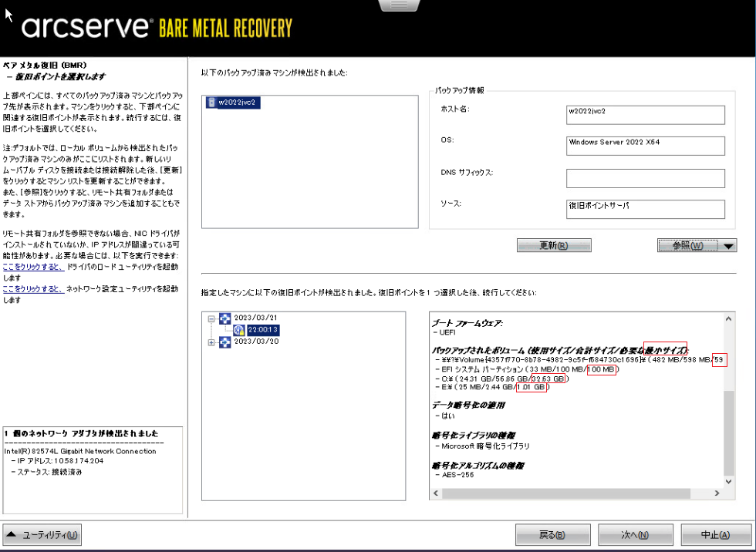
Task: Click the ステータス: 接続済み line
Action: pos(46,472)
